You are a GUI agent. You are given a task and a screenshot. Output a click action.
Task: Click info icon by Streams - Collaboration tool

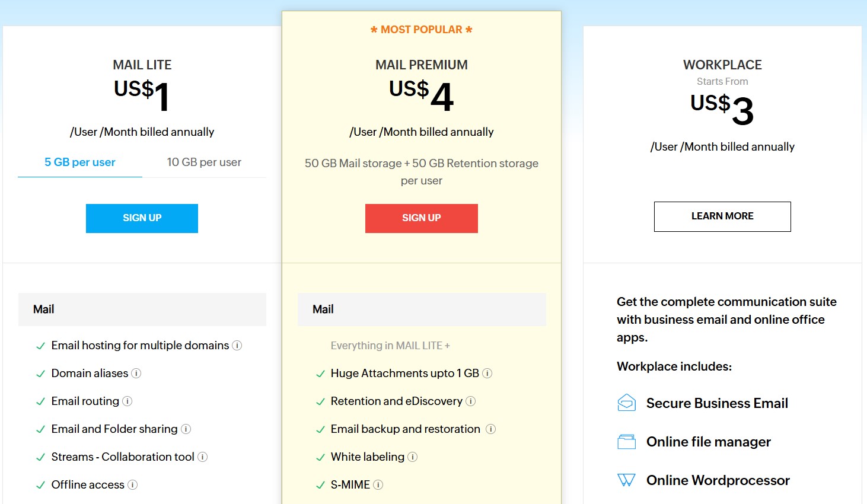click(x=202, y=457)
